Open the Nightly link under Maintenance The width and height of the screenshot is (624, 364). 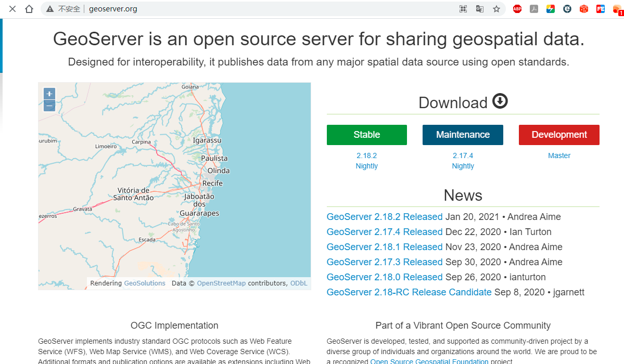[463, 166]
